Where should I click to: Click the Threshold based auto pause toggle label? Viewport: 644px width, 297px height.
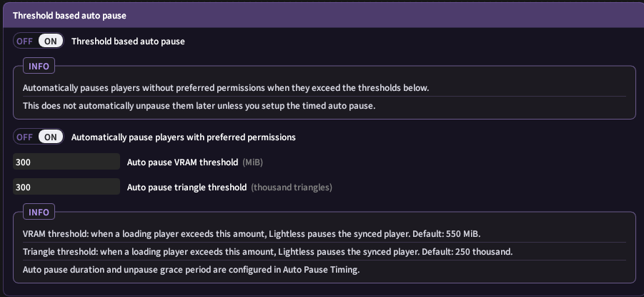pos(128,41)
